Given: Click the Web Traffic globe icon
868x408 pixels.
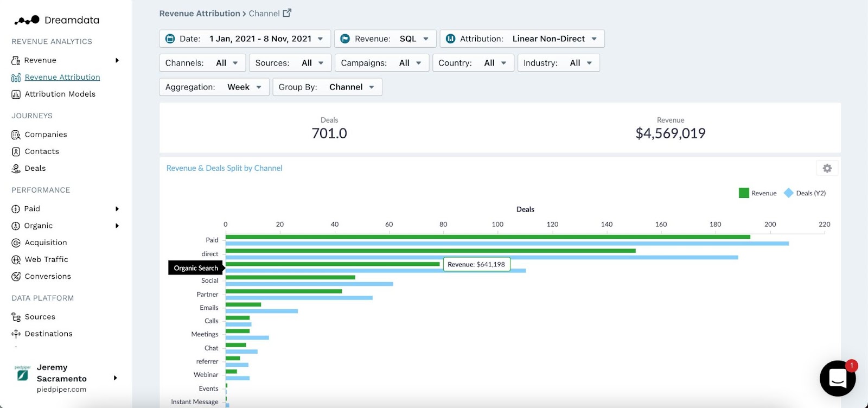Looking at the screenshot, I should (x=16, y=260).
